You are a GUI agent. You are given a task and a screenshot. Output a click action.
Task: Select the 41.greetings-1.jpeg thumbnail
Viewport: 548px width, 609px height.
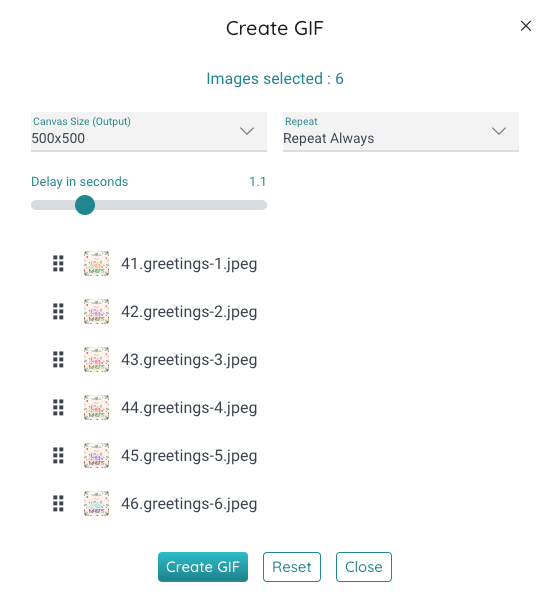click(x=96, y=264)
